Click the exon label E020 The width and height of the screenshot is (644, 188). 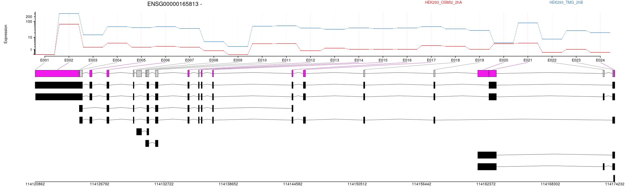(x=504, y=60)
